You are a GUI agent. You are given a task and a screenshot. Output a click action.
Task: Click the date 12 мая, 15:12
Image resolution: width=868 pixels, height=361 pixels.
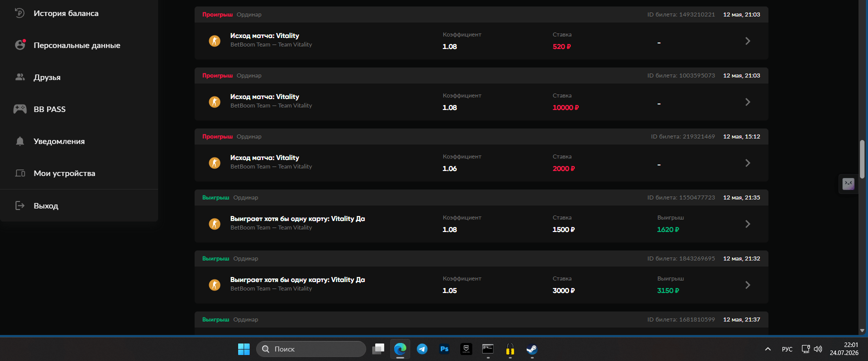(x=741, y=136)
